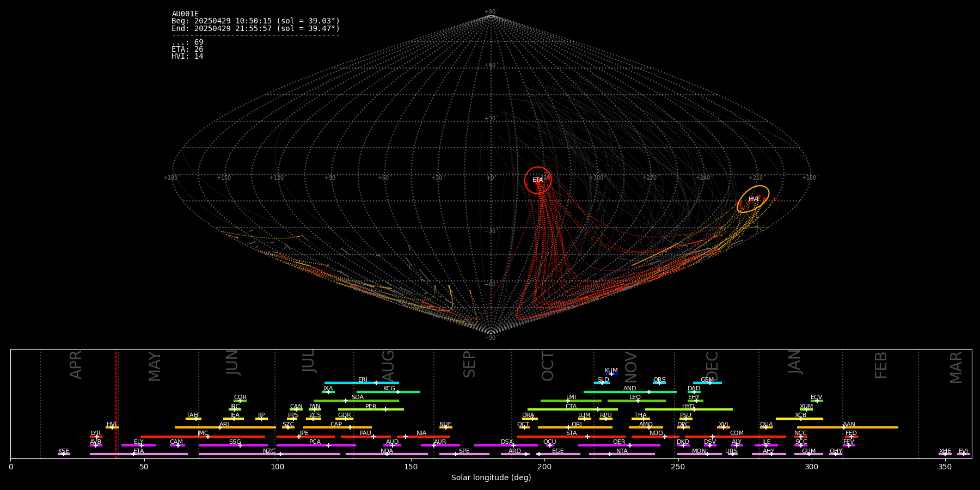Select the QUA shower bar in January
The height and width of the screenshot is (490, 980).
click(766, 427)
